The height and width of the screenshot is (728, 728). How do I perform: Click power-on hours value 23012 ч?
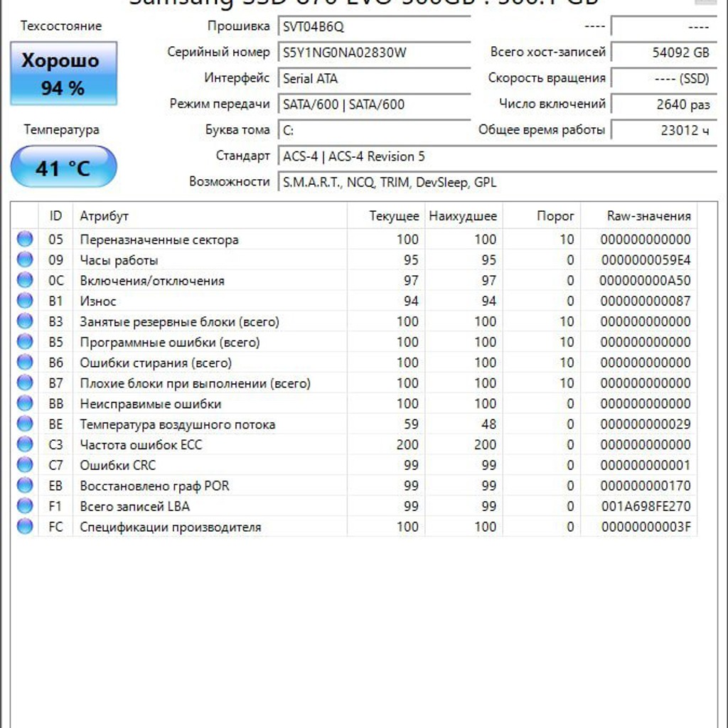pos(664,131)
